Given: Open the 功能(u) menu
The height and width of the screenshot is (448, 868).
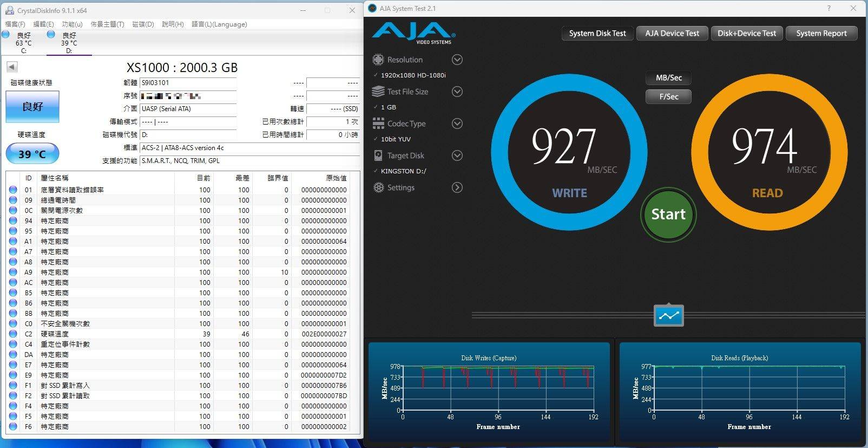Looking at the screenshot, I should pyautogui.click(x=72, y=24).
